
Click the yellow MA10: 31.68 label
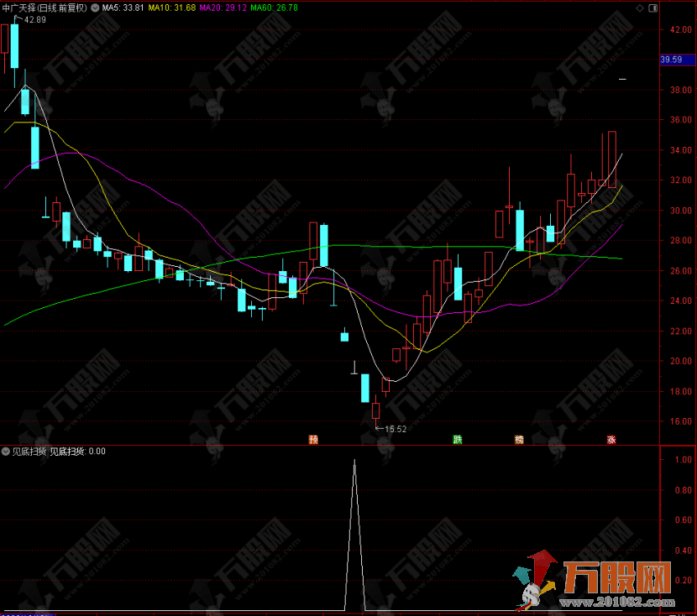[172, 8]
